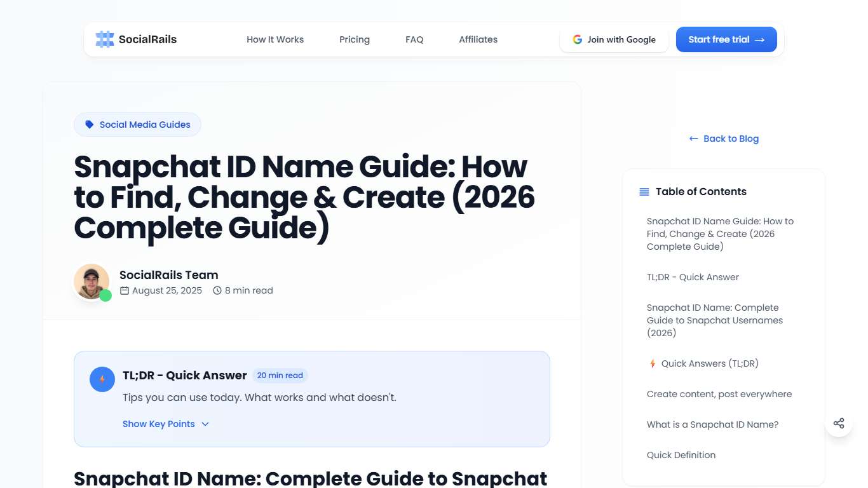Image resolution: width=868 pixels, height=488 pixels.
Task: Select the Affiliates navigation link
Action: [x=478, y=39]
